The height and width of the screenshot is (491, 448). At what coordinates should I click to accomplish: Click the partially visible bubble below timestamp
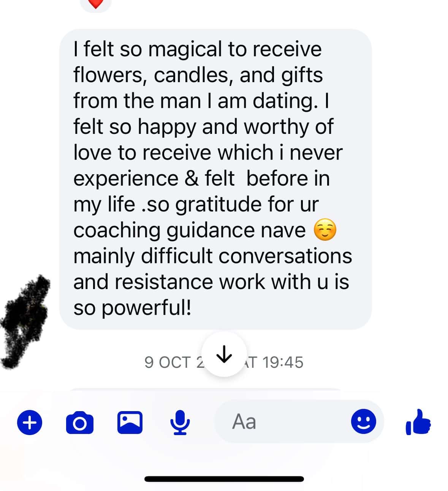coord(207,389)
